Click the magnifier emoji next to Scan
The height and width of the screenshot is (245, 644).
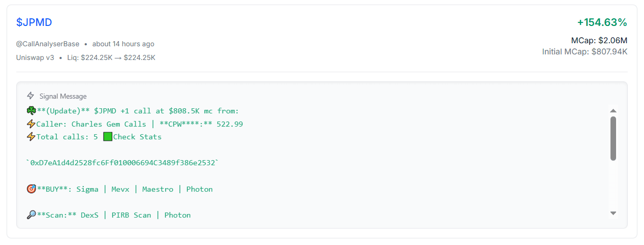tap(31, 215)
